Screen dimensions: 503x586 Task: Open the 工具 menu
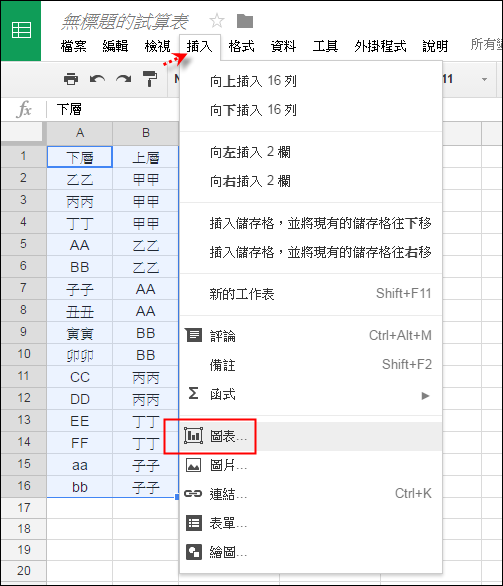point(325,46)
